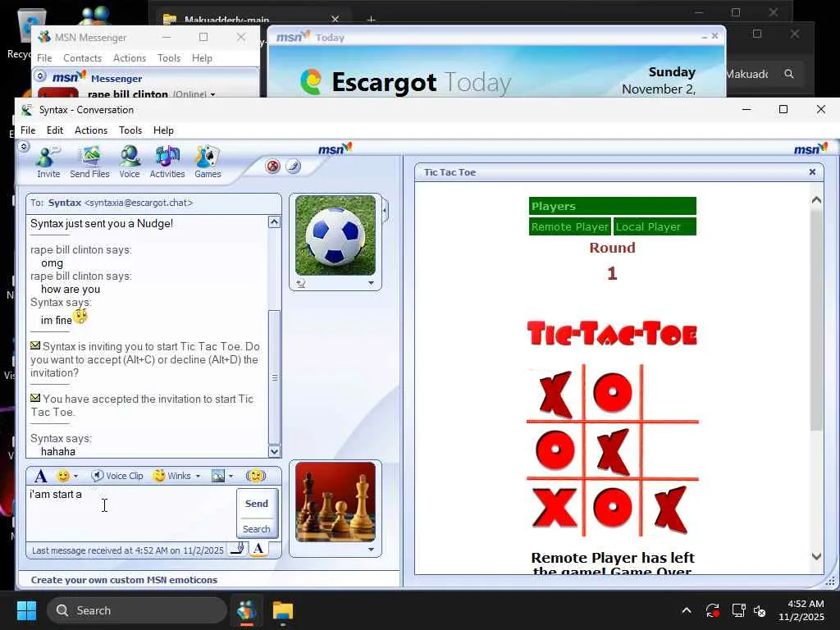
Task: Open MSN Messenger from the taskbar
Action: click(247, 610)
